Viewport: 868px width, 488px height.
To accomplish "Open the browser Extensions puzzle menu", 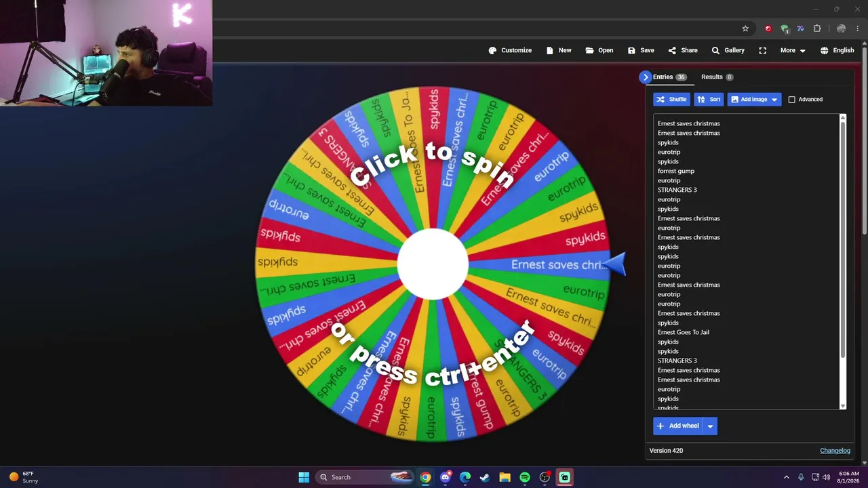I will click(x=817, y=28).
